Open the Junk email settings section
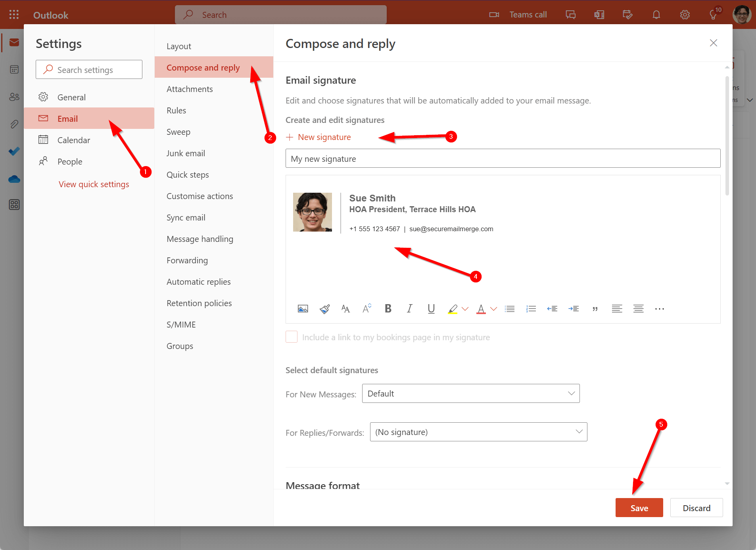Screen dimensions: 756x550 (x=186, y=153)
